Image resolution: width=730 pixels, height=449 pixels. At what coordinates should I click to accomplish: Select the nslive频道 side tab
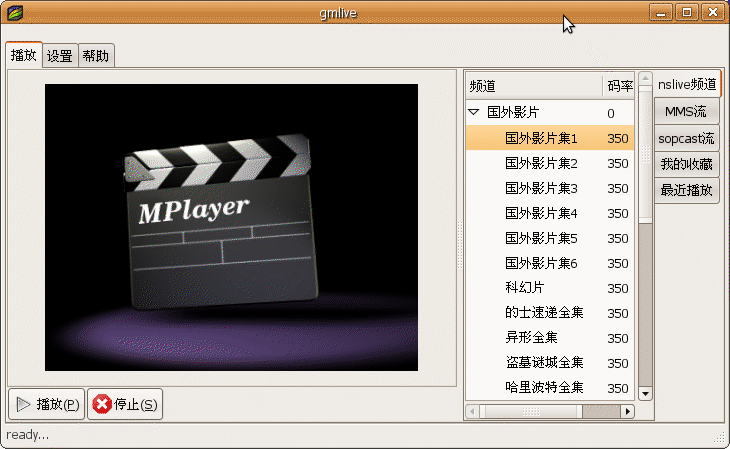tap(687, 84)
